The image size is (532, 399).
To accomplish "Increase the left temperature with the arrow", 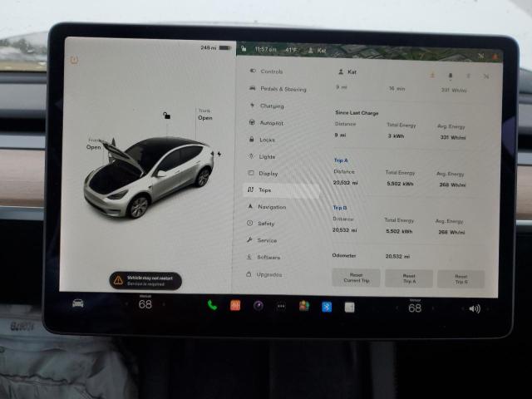I will click(164, 304).
